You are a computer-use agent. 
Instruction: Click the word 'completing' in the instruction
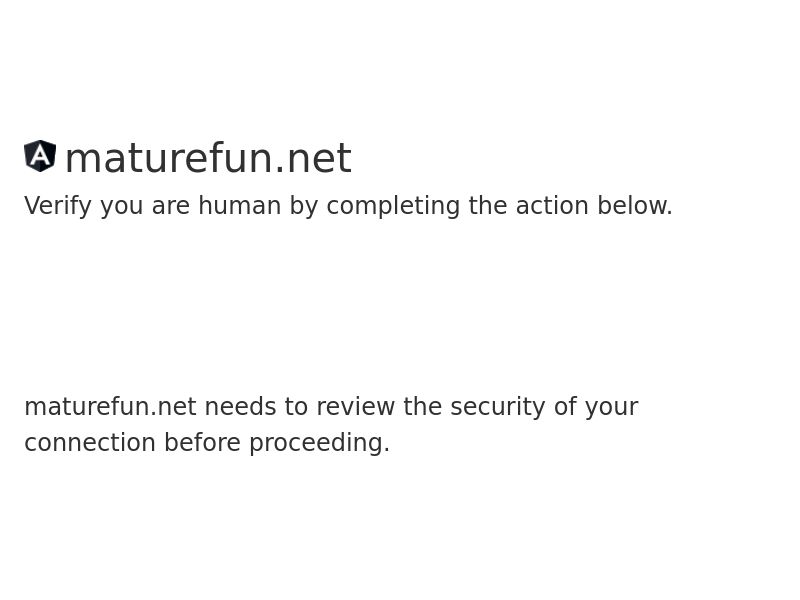[x=394, y=206]
